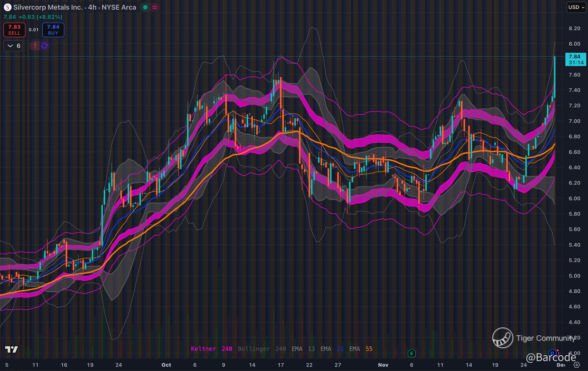Click the 8.00 level on price scale
The image size is (588, 371).
pos(574,44)
